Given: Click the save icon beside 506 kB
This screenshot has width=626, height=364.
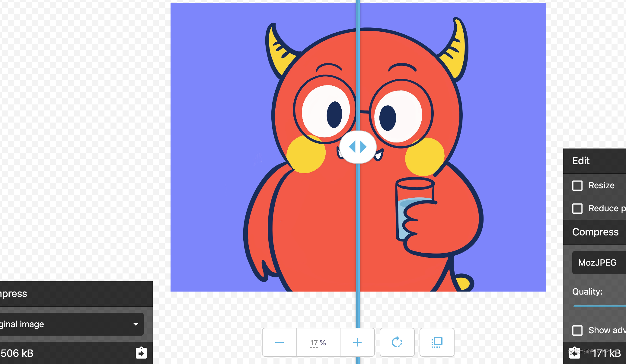Looking at the screenshot, I should (141, 353).
